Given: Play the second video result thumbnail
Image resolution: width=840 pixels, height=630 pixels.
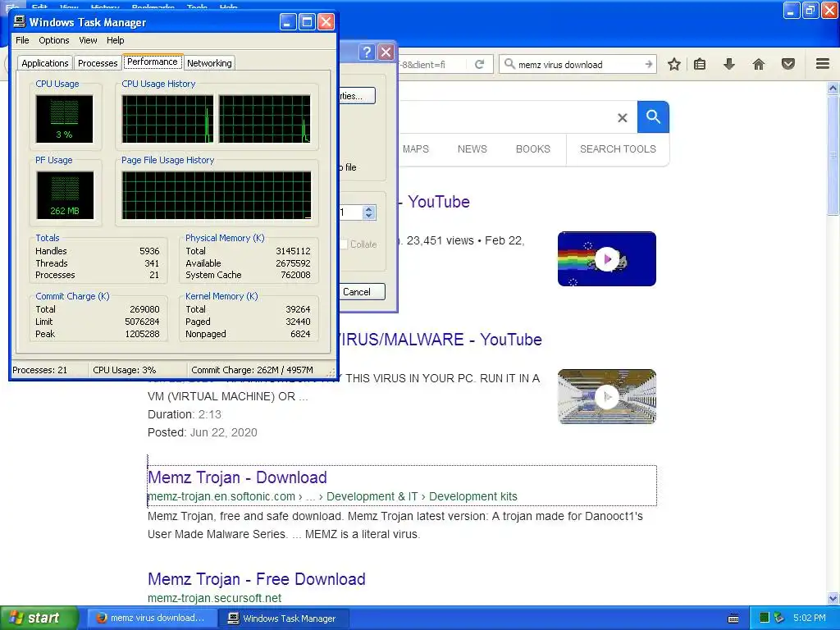Looking at the screenshot, I should (x=607, y=396).
